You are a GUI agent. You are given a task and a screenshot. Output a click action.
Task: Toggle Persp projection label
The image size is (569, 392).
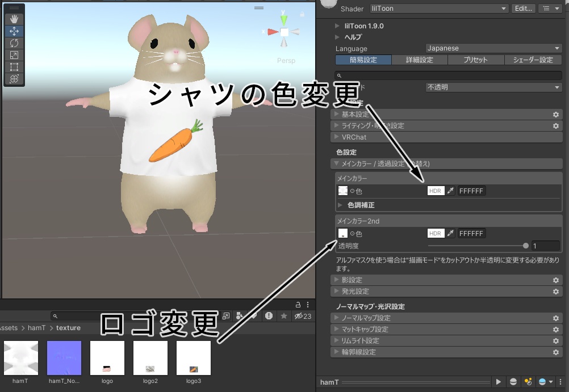[286, 61]
